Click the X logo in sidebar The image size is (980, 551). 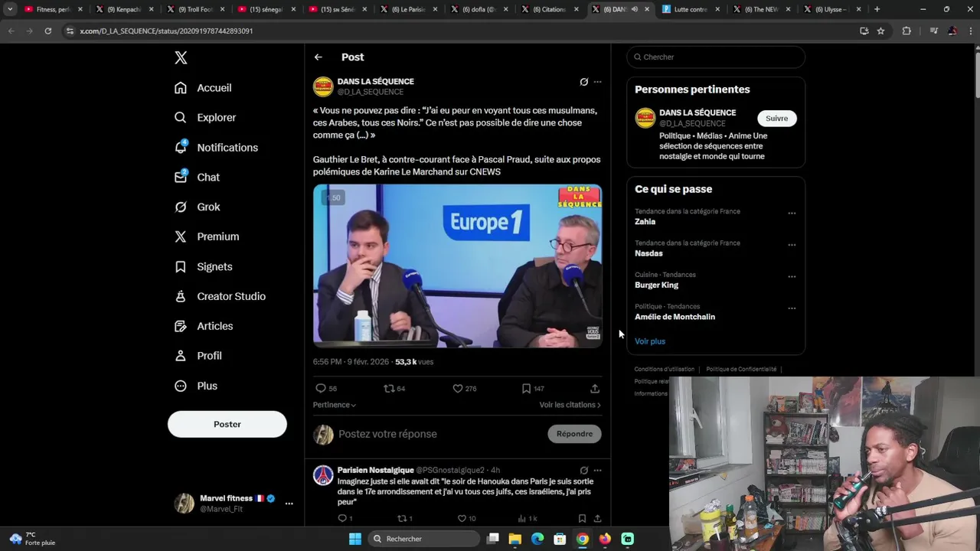(181, 57)
